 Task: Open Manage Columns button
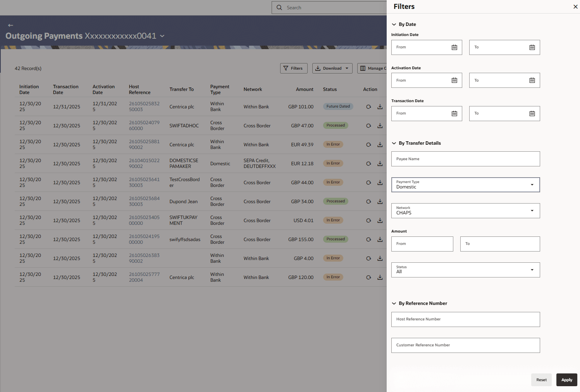click(x=372, y=68)
